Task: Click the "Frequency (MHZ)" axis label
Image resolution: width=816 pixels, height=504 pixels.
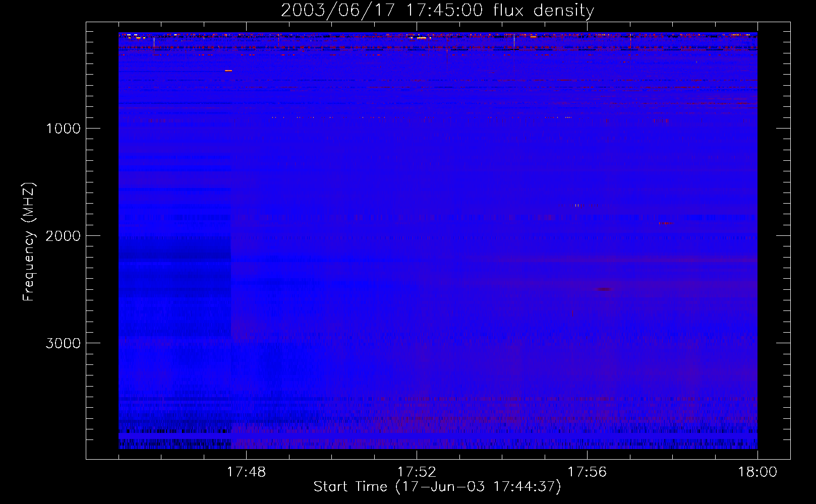Action: point(29,242)
